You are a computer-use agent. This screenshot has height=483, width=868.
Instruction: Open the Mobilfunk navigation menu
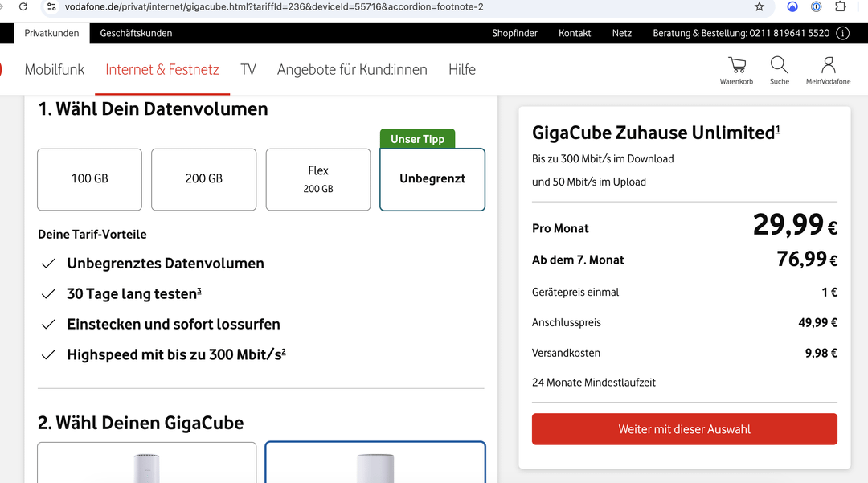[55, 70]
